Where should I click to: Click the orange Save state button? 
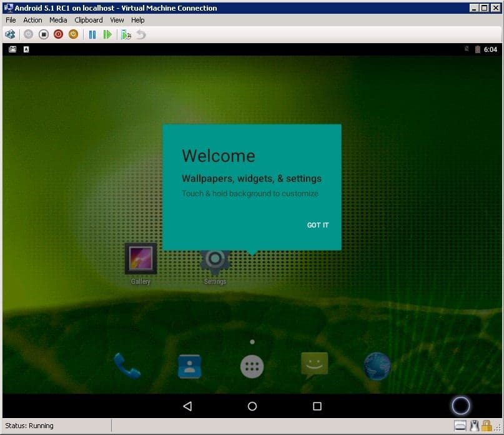point(73,34)
